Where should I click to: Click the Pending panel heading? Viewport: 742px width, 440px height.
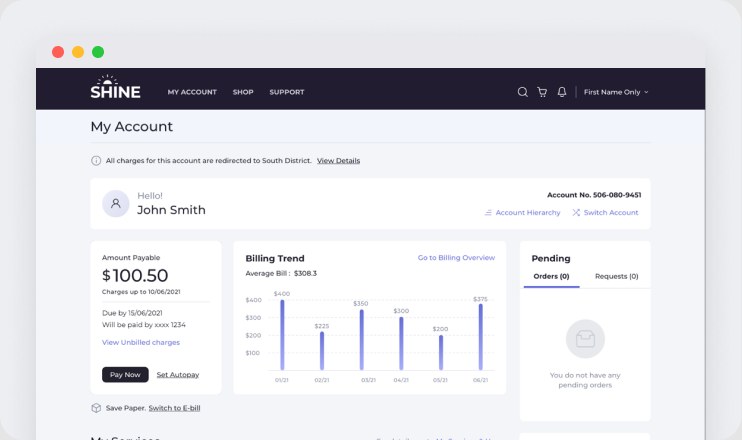(551, 258)
